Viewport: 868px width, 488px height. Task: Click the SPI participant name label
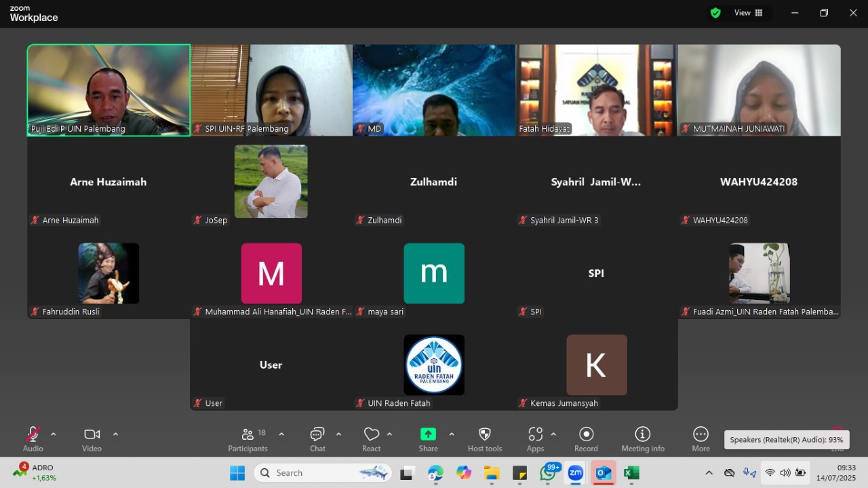(x=536, y=312)
